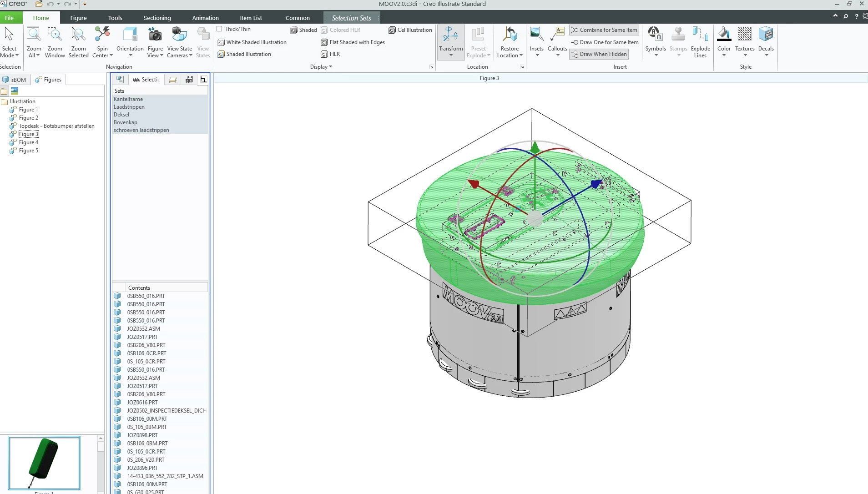Image resolution: width=868 pixels, height=494 pixels.
Task: Switch to the Tools ribbon tab
Action: coord(115,18)
